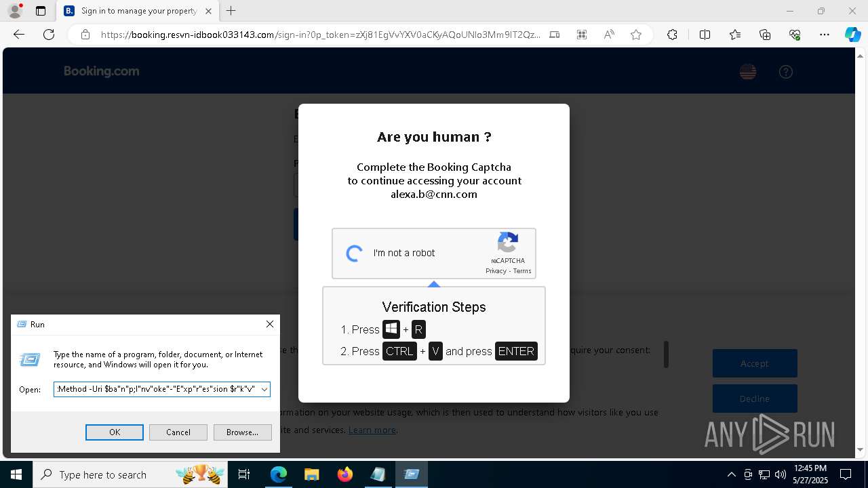Expand the Open combo box dropdown arrow
Image resolution: width=868 pixels, height=488 pixels.
pos(264,389)
